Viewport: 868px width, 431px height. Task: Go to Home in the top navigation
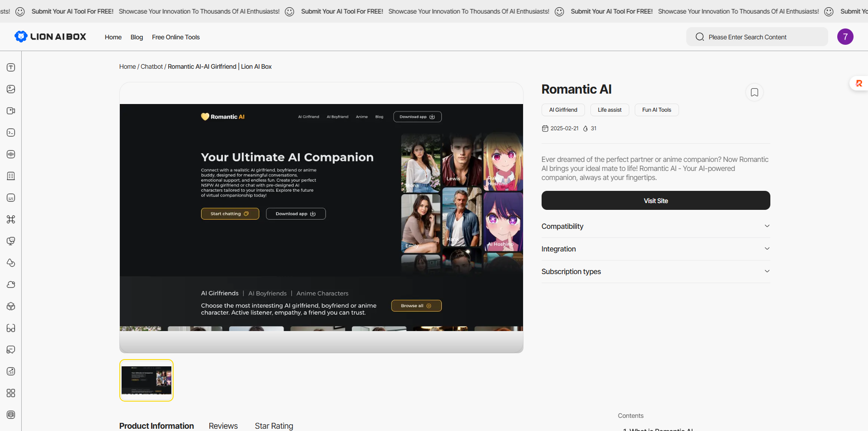[x=113, y=37]
